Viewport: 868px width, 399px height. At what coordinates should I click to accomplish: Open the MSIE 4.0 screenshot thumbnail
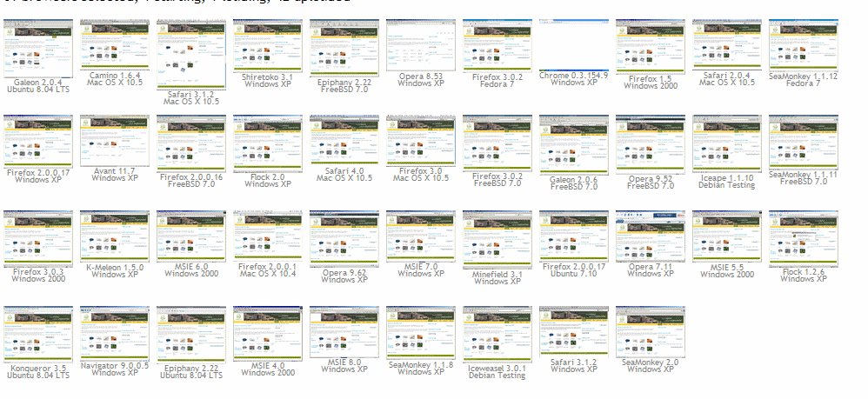click(x=268, y=333)
